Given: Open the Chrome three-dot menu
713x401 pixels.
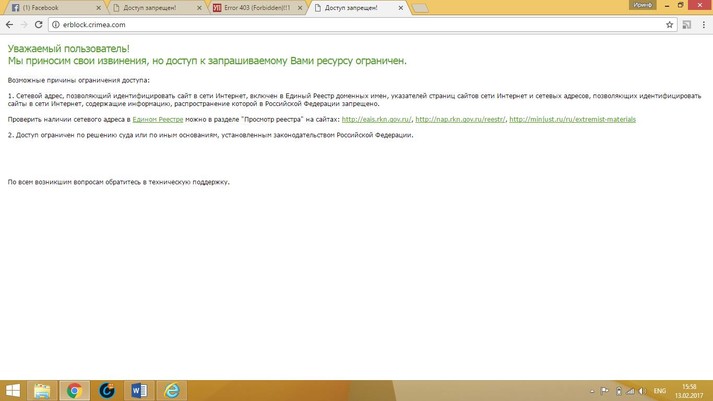Looking at the screenshot, I should pos(704,24).
